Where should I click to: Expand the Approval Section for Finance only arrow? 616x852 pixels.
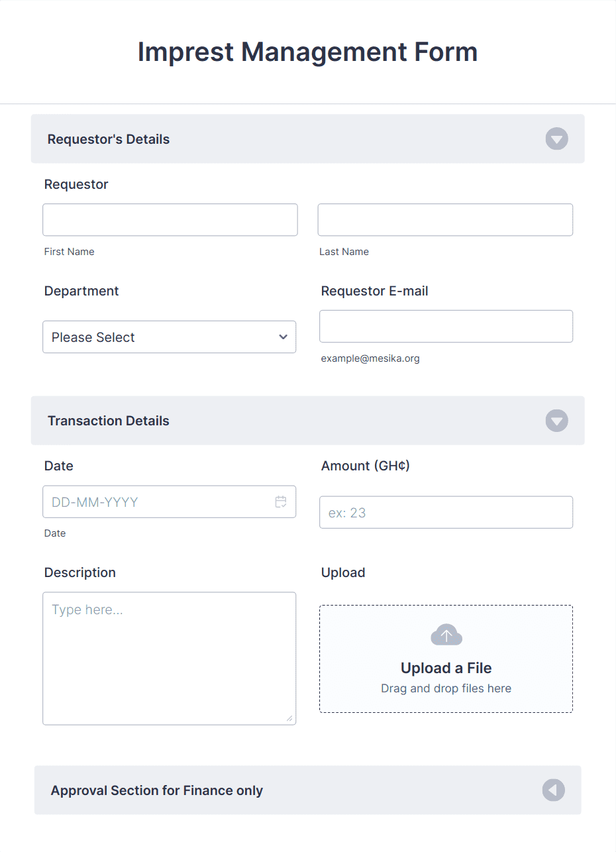click(553, 790)
